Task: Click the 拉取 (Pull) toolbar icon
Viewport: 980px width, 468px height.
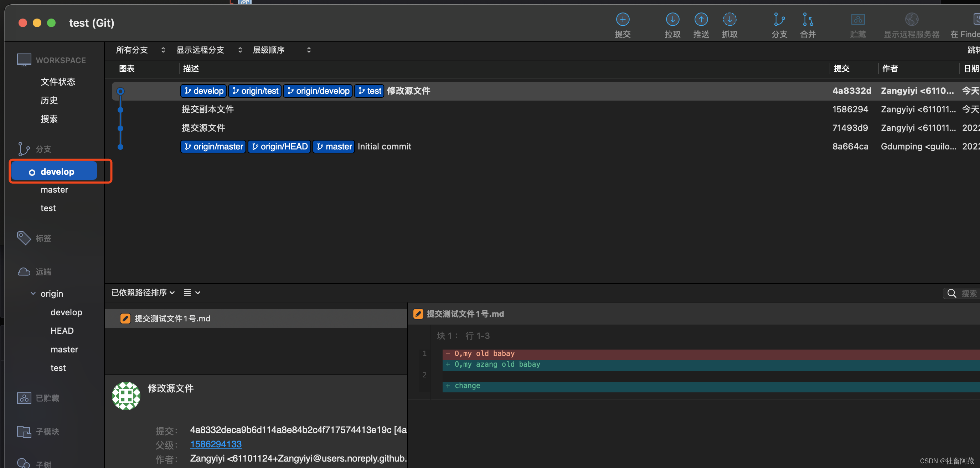Action: [x=672, y=19]
